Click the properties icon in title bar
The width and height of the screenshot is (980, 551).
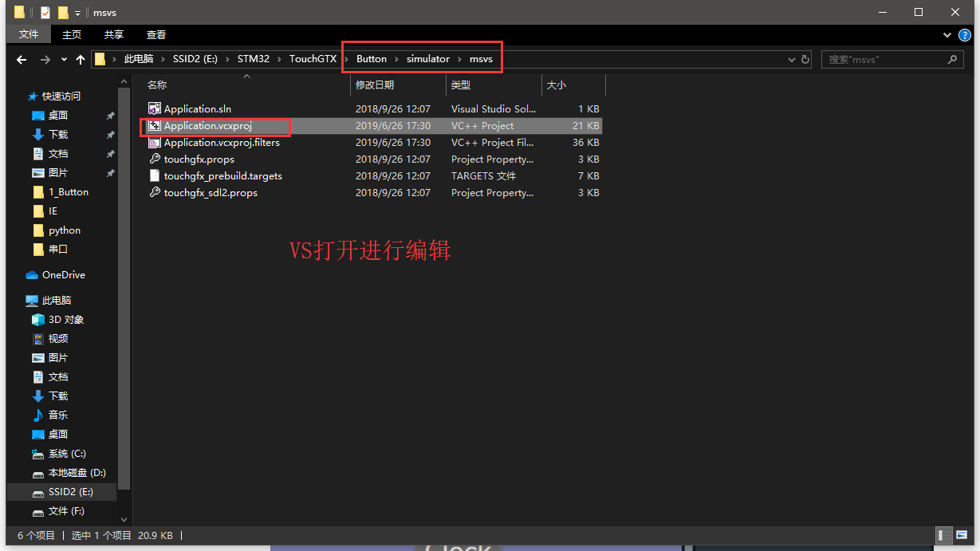click(45, 13)
